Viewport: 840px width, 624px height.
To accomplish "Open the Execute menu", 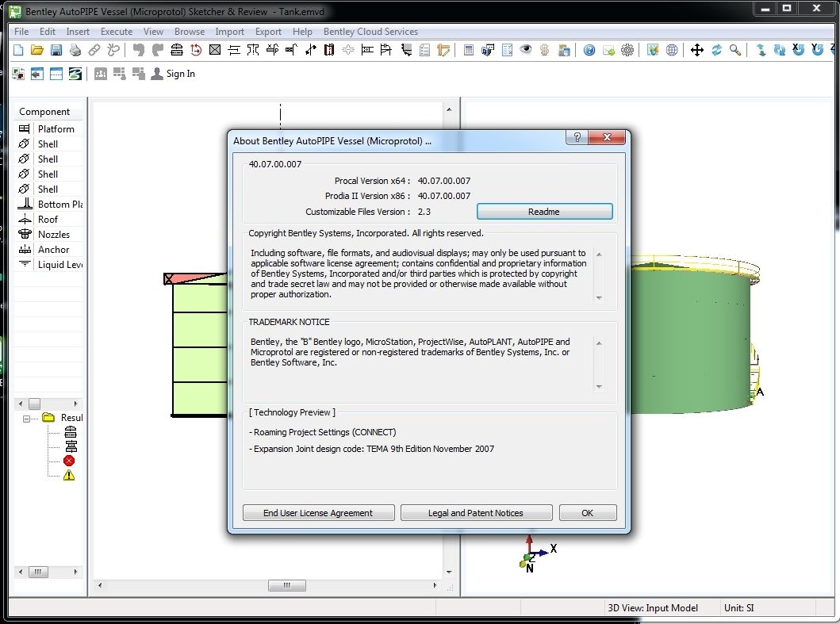I will [x=117, y=32].
